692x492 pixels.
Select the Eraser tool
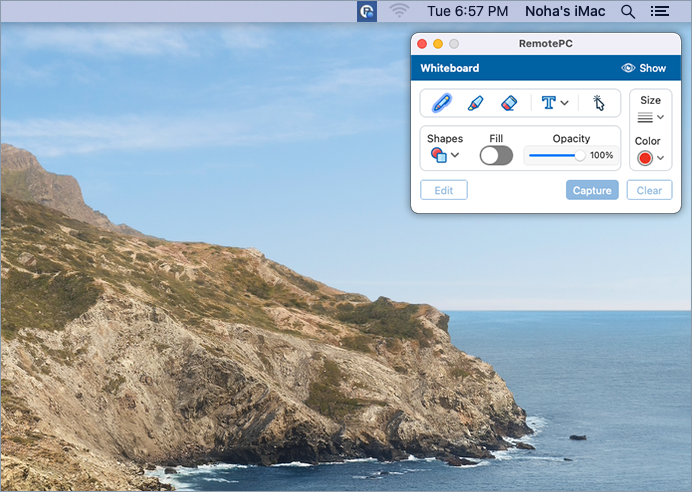point(508,103)
